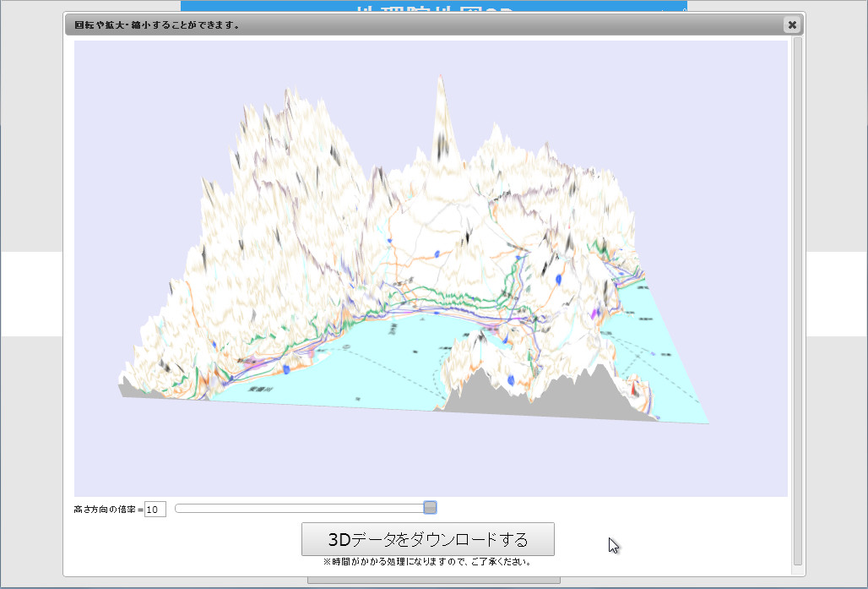Click the 3D terrain map view
The height and width of the screenshot is (589, 868).
pyautogui.click(x=431, y=268)
